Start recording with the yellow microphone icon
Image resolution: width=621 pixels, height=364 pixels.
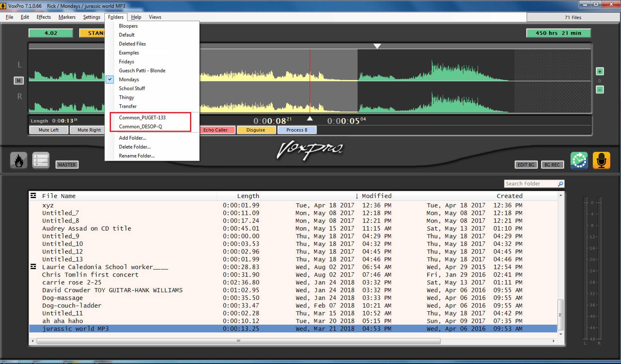click(601, 160)
